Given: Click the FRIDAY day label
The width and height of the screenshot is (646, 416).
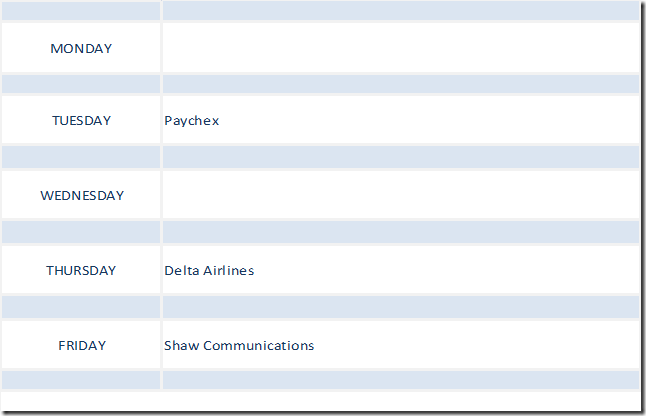Looking at the screenshot, I should point(82,346).
